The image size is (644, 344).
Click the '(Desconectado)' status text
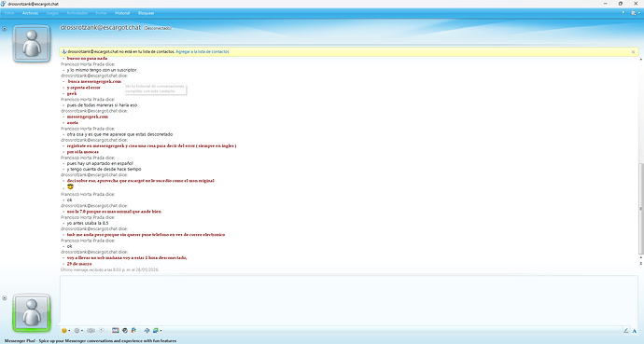click(x=158, y=28)
